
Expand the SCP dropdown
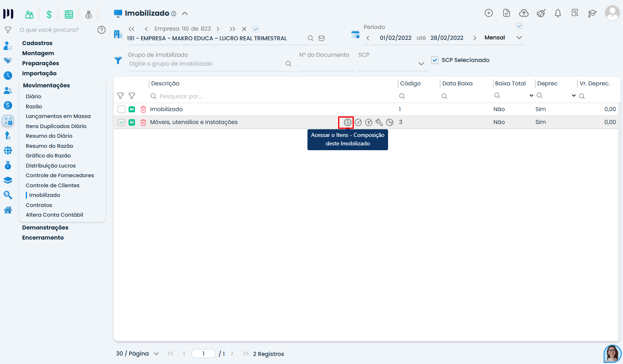click(x=421, y=64)
